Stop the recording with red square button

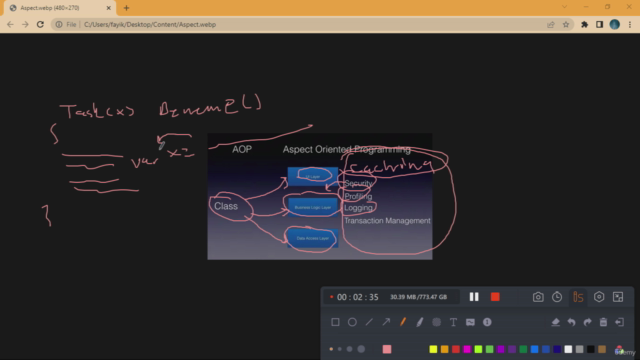click(x=495, y=297)
